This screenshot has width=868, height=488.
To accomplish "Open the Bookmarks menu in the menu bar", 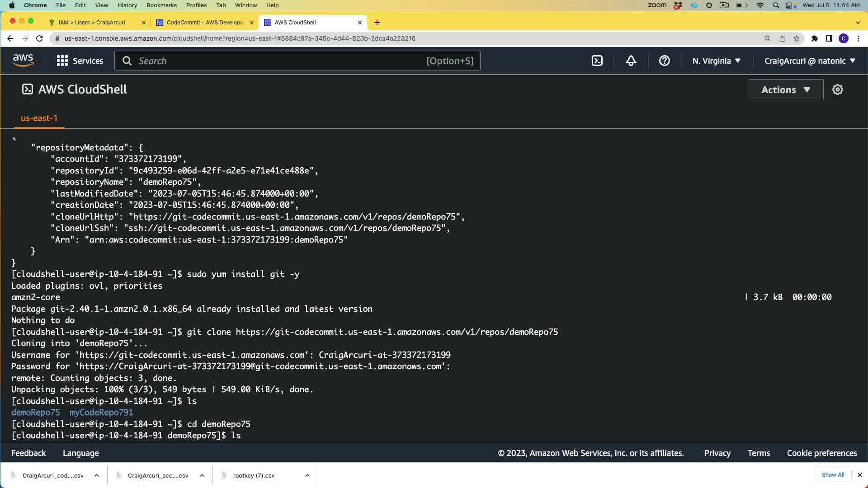I will (161, 5).
